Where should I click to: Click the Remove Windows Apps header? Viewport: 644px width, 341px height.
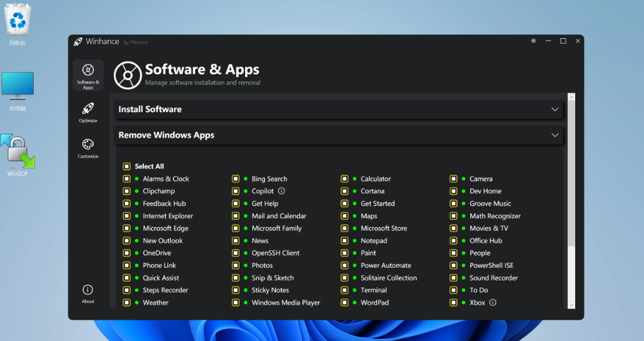coord(166,135)
